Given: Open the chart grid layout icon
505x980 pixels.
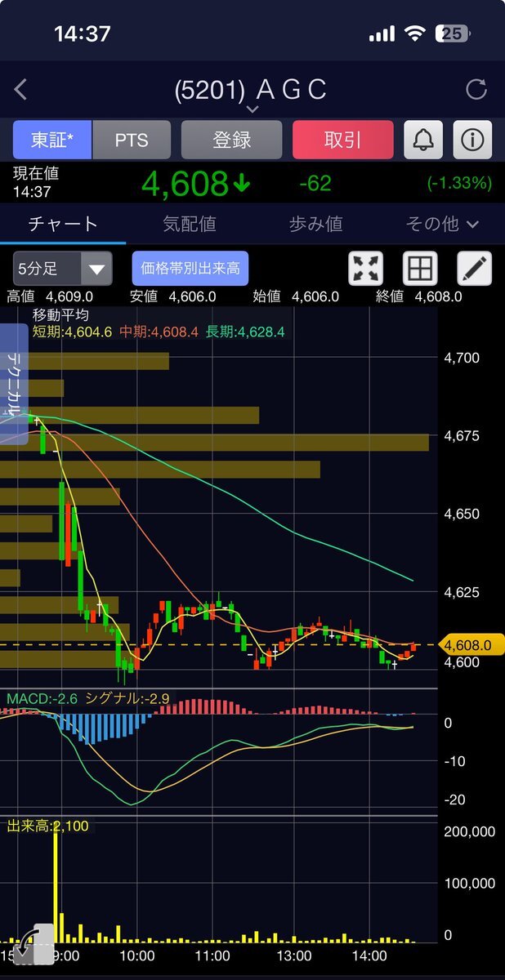Looking at the screenshot, I should 420,269.
